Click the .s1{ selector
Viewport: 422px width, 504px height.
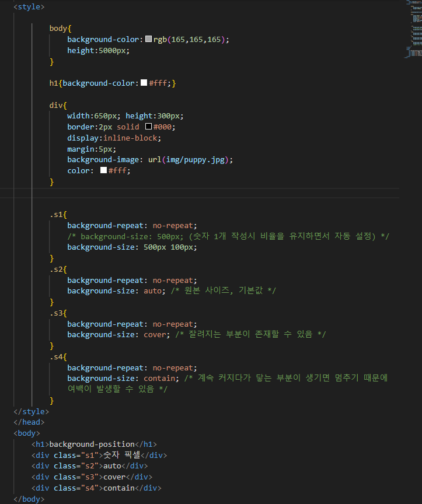(x=58, y=215)
